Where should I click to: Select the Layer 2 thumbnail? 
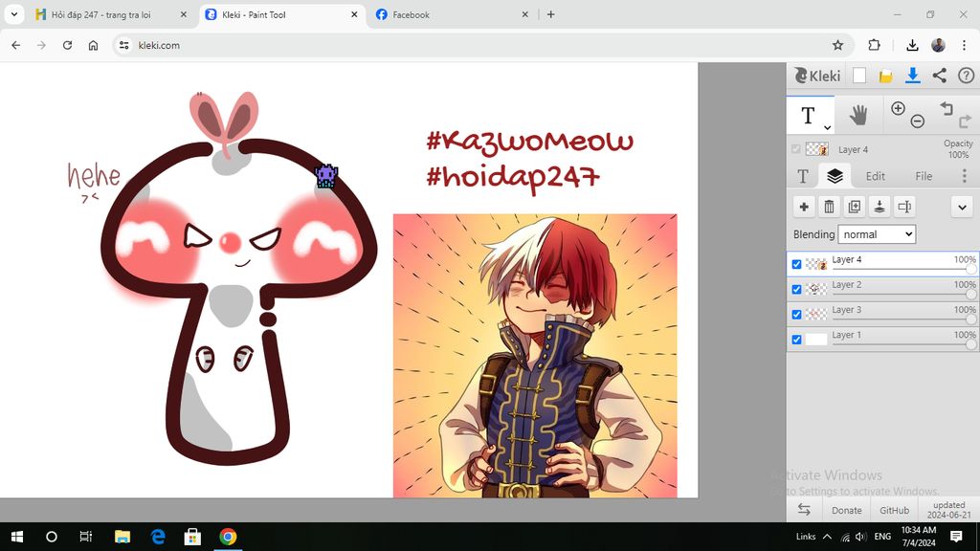[x=815, y=289]
